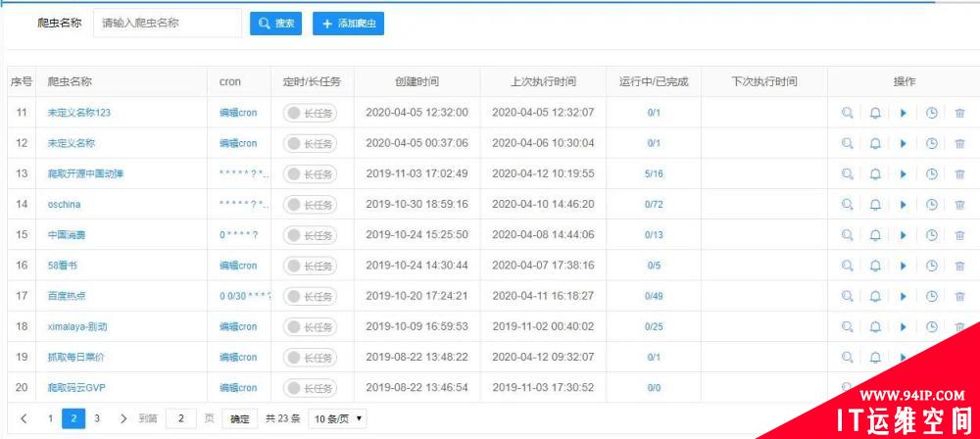Open the ximalaya-别动 crawler link
Image resolution: width=980 pixels, height=439 pixels.
point(78,326)
